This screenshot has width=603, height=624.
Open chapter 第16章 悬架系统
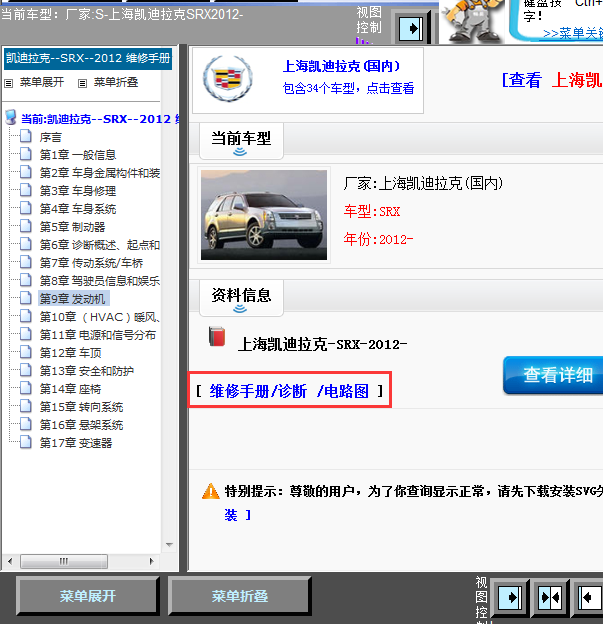(x=81, y=425)
